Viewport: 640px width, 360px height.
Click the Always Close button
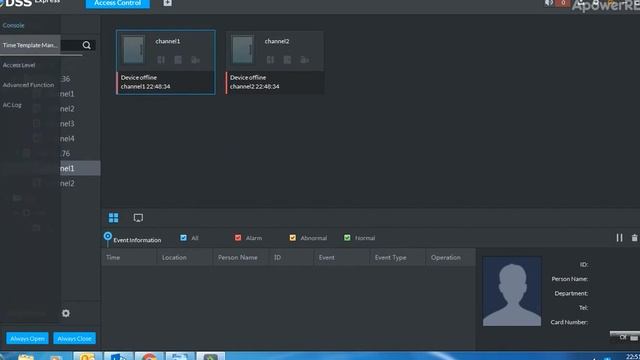coord(74,338)
